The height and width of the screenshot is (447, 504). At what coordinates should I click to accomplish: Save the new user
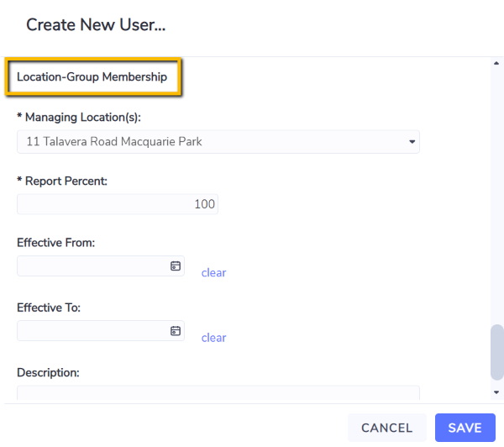tap(465, 428)
